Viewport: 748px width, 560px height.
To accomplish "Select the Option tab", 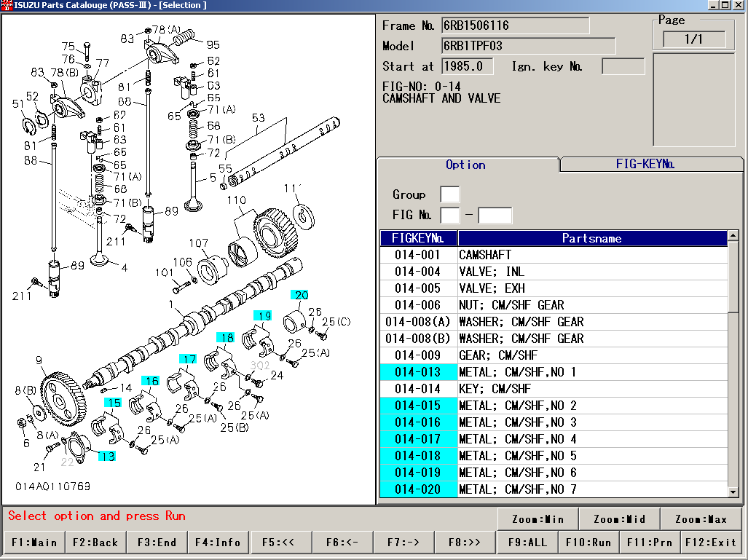I will tap(466, 165).
